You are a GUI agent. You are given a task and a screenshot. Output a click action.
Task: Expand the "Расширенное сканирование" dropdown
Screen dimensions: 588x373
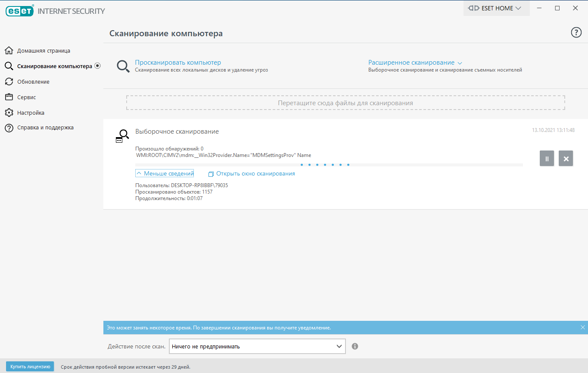pyautogui.click(x=415, y=63)
